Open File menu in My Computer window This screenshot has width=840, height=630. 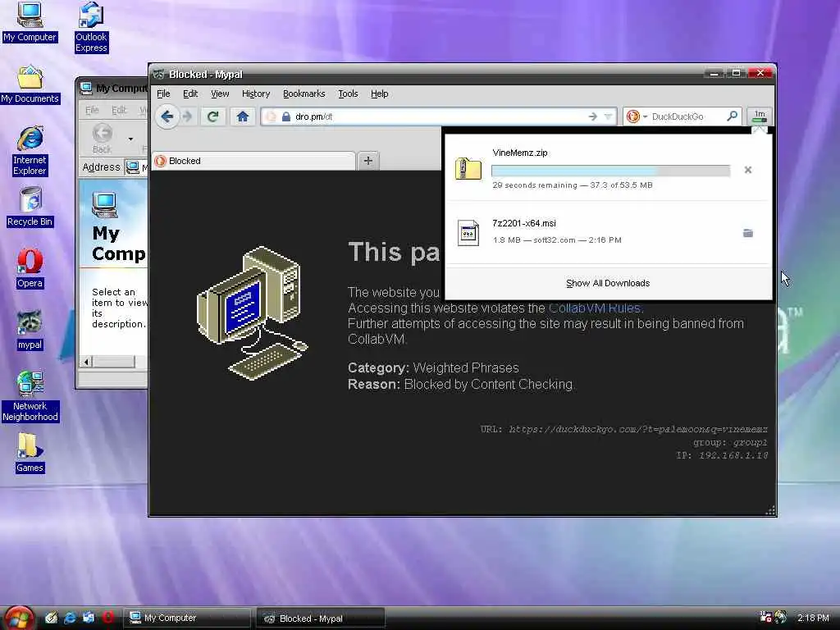click(92, 110)
